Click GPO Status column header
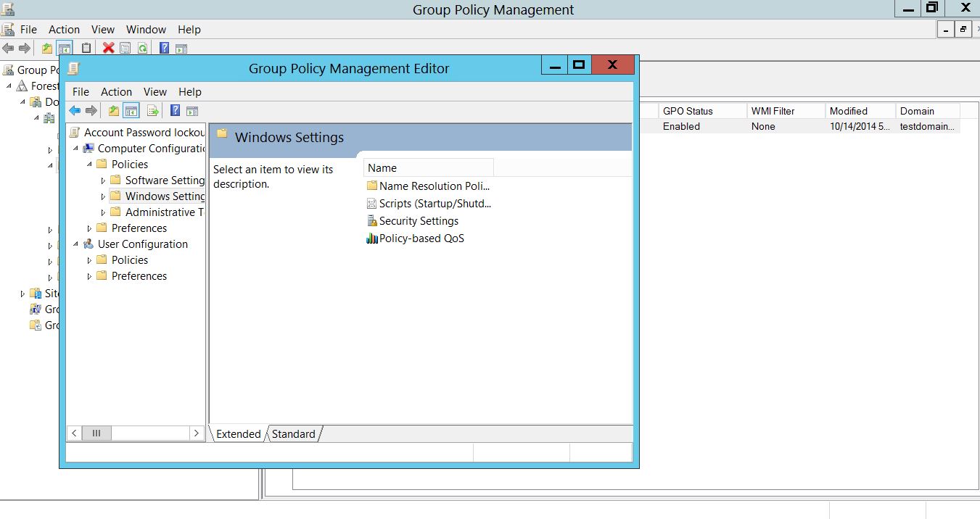The width and height of the screenshot is (980, 519). coord(702,111)
